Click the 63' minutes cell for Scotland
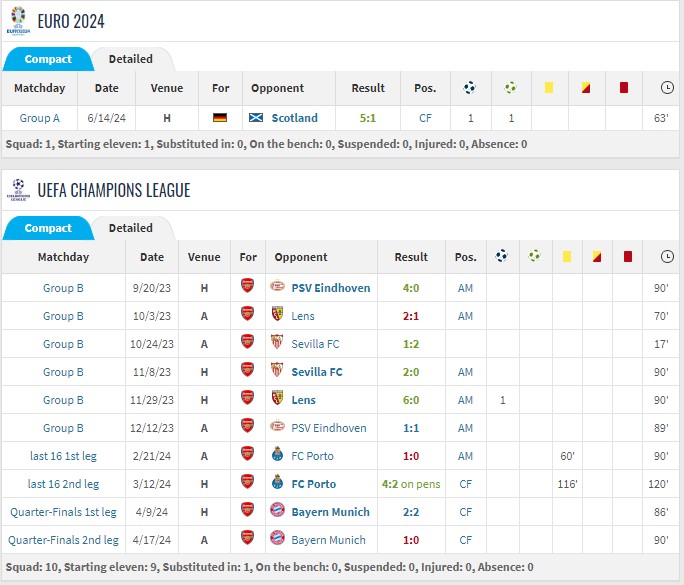 coord(661,118)
